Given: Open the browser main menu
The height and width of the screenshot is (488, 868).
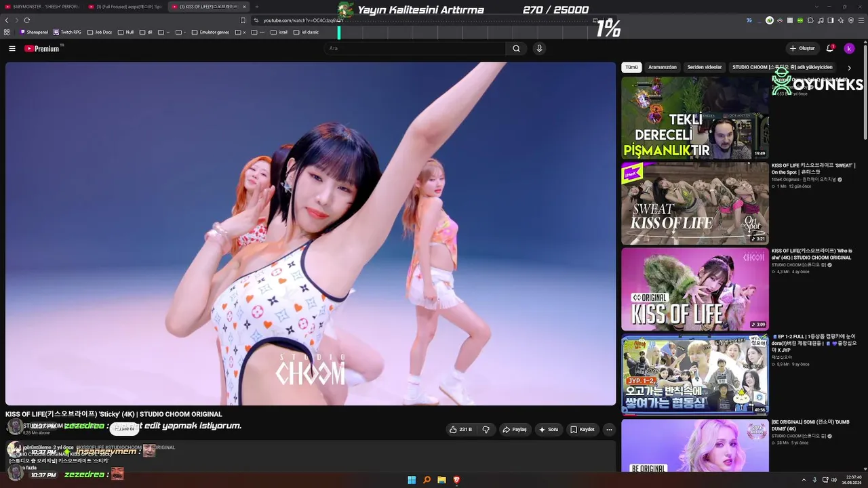Looking at the screenshot, I should tap(861, 20).
